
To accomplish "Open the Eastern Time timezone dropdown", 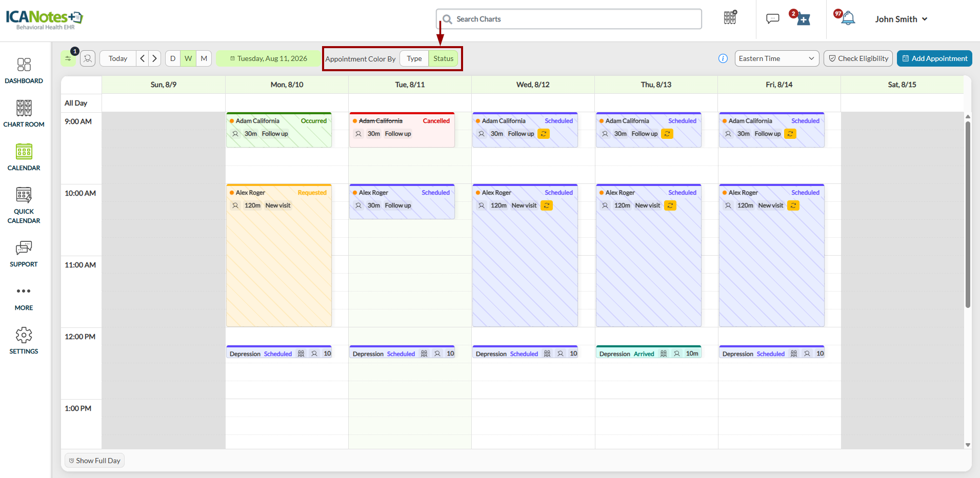I will (777, 58).
